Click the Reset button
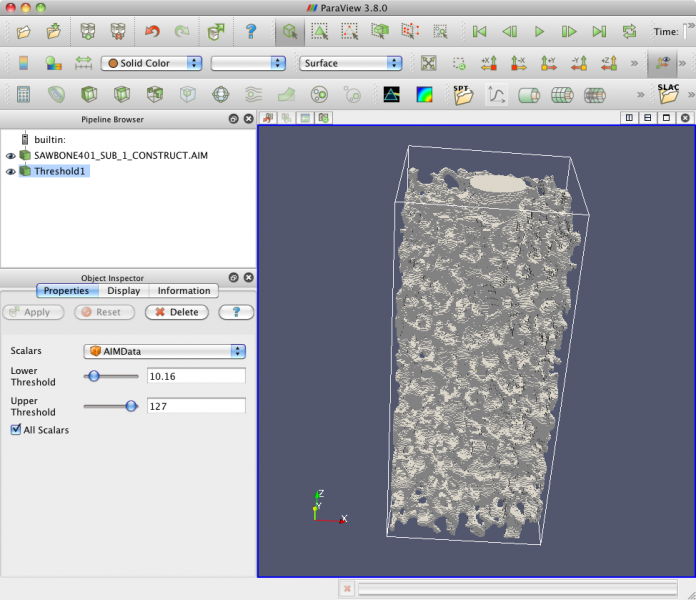 pos(105,312)
